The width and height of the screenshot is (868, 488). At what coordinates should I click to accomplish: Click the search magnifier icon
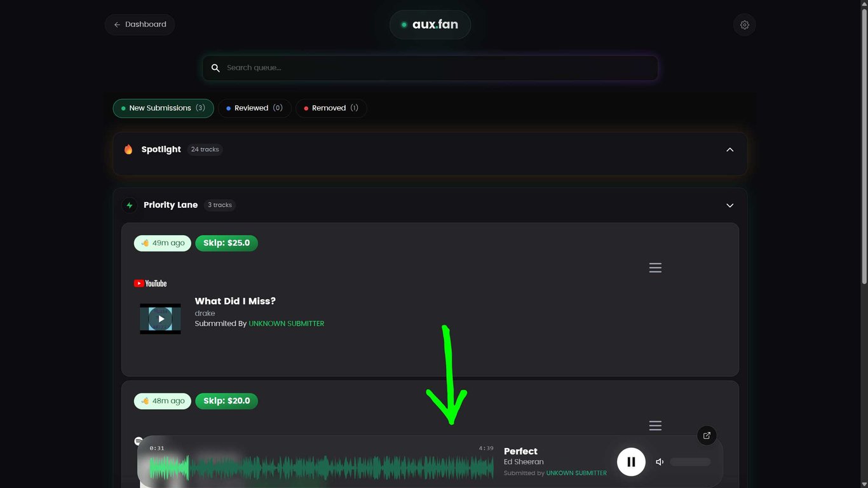click(x=215, y=68)
